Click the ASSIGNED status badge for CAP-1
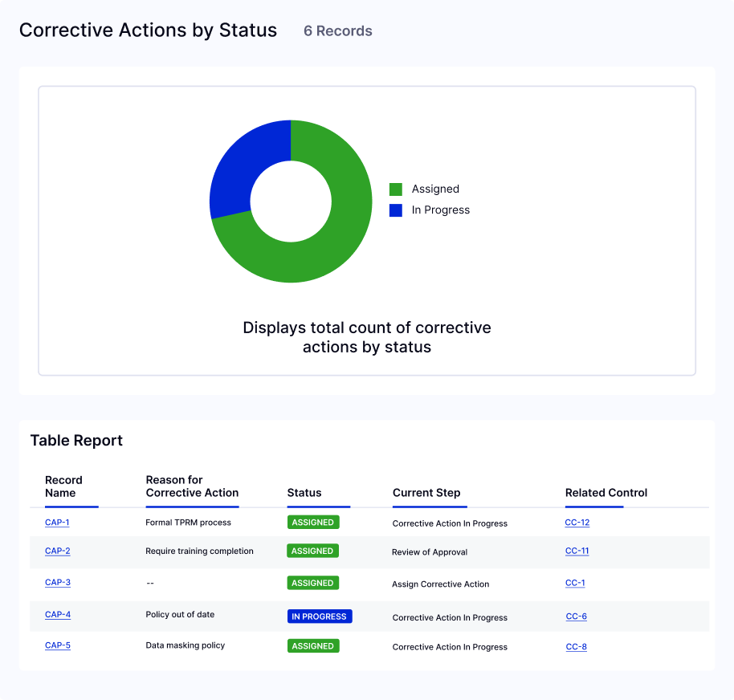The height and width of the screenshot is (700, 734). point(313,522)
